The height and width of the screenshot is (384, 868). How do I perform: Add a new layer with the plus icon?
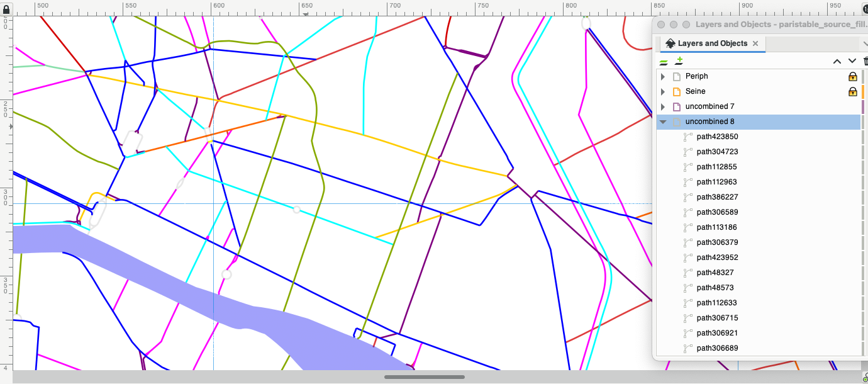click(x=679, y=60)
